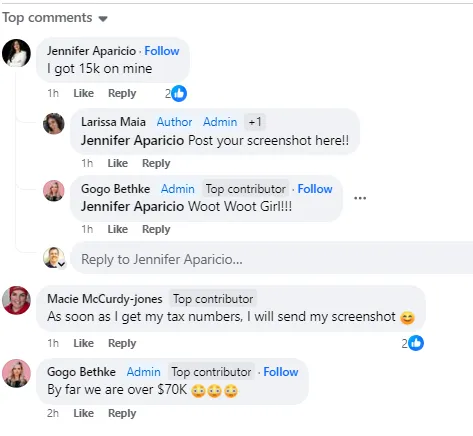This screenshot has height=436, width=473.
Task: Click Jennifer Aparicio's profile picture
Action: (x=16, y=53)
